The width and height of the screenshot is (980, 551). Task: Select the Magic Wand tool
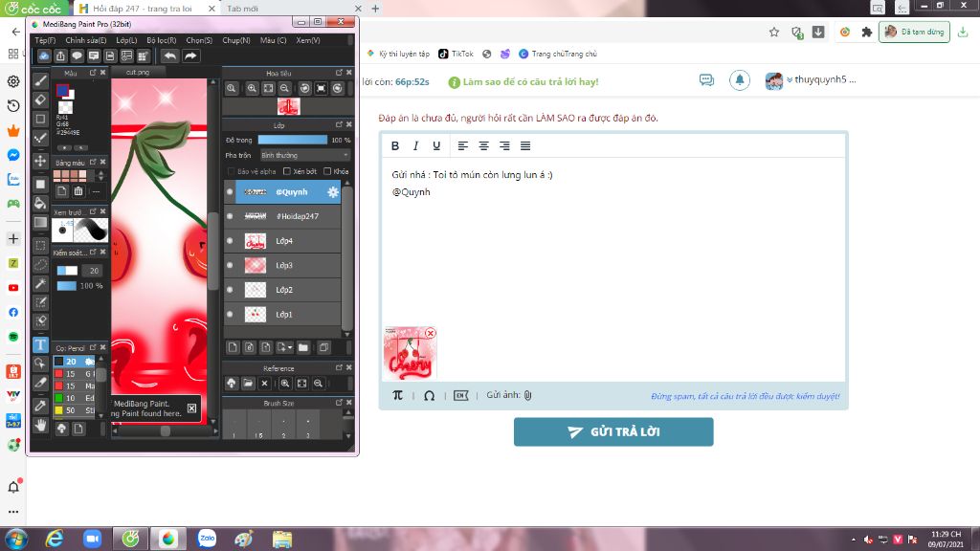40,283
